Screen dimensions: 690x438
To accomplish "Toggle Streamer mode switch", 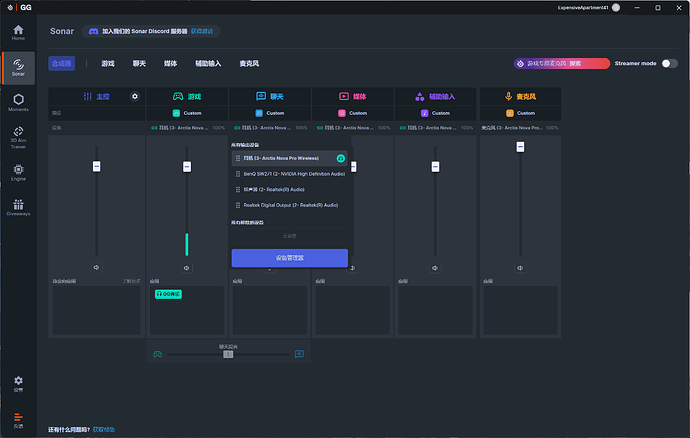I will 670,63.
